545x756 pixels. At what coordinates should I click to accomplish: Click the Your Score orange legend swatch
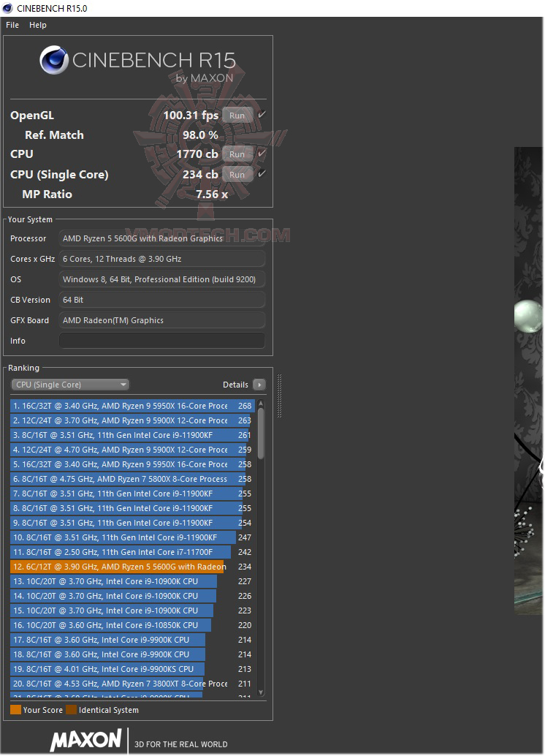coord(15,710)
